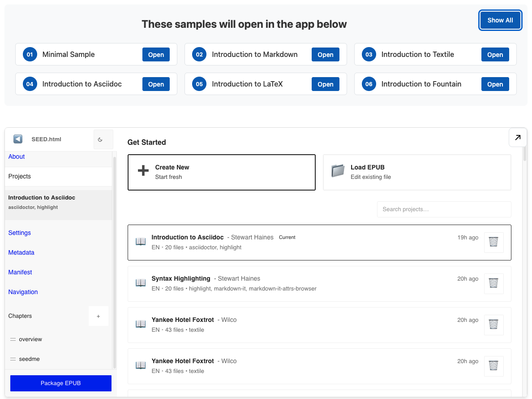Click the 01 badge of Minimal Sample
The height and width of the screenshot is (399, 532).
pyautogui.click(x=30, y=54)
